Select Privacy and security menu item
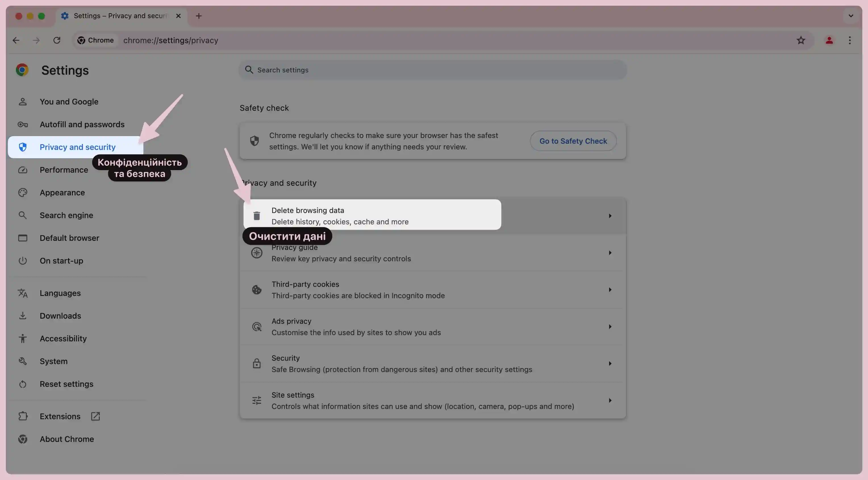Viewport: 868px width, 480px height. [77, 147]
